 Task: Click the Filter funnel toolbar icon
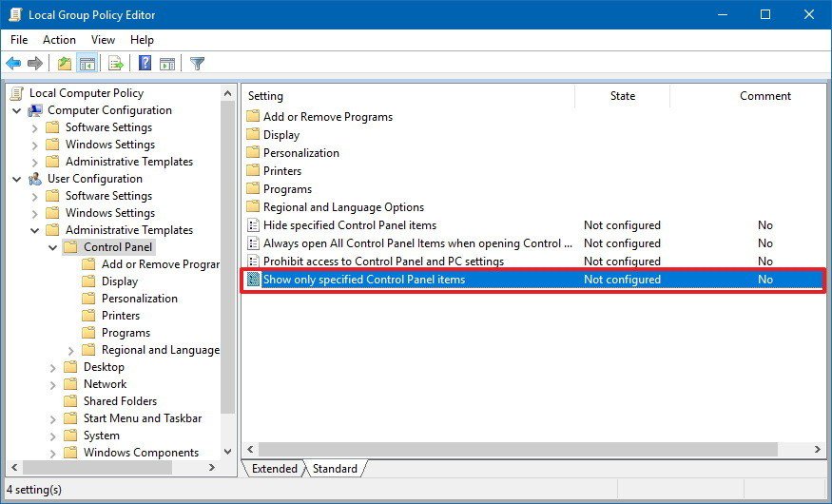click(197, 64)
